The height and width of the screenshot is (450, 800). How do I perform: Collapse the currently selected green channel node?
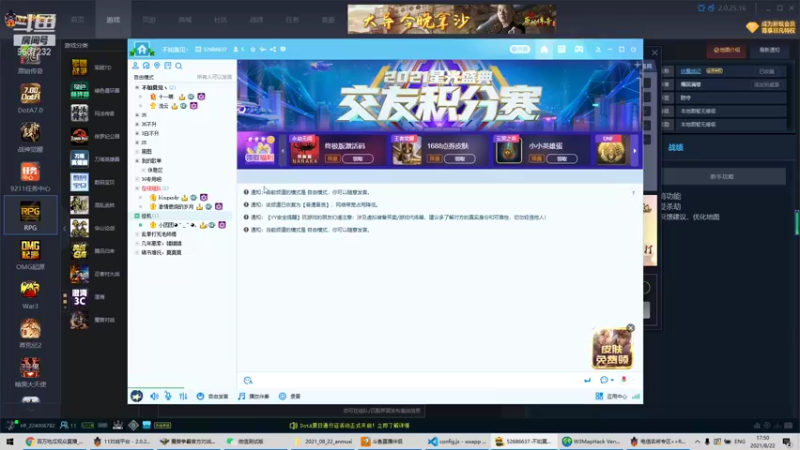(137, 216)
